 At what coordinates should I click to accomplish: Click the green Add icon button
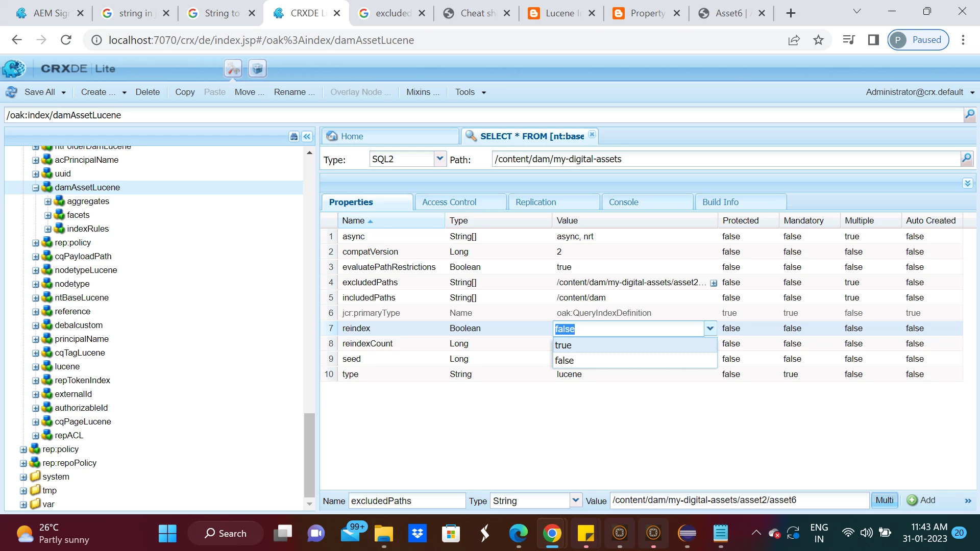click(x=912, y=500)
